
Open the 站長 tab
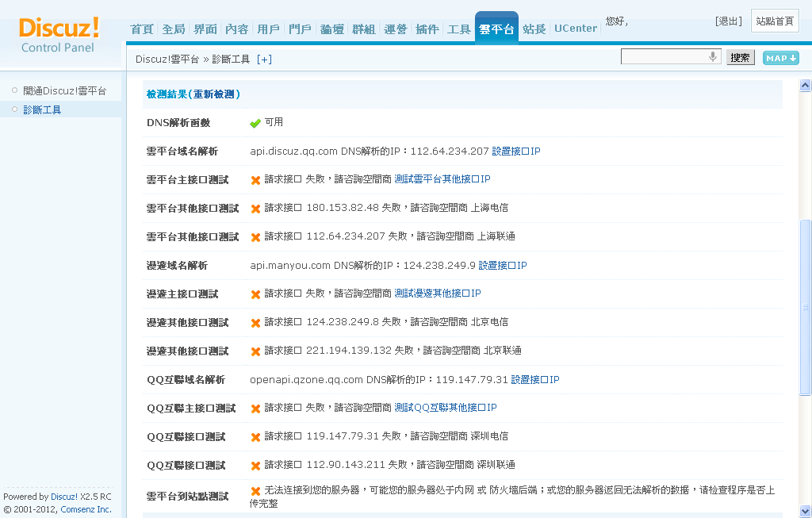pyautogui.click(x=534, y=29)
